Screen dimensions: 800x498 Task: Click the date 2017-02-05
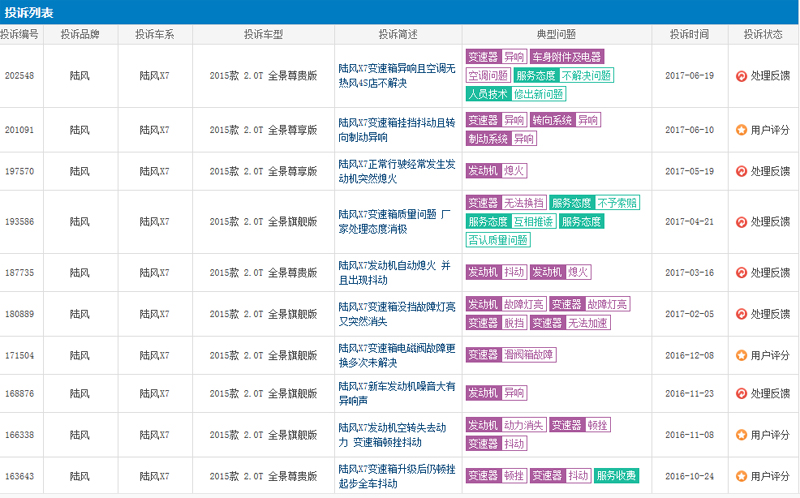click(x=689, y=314)
